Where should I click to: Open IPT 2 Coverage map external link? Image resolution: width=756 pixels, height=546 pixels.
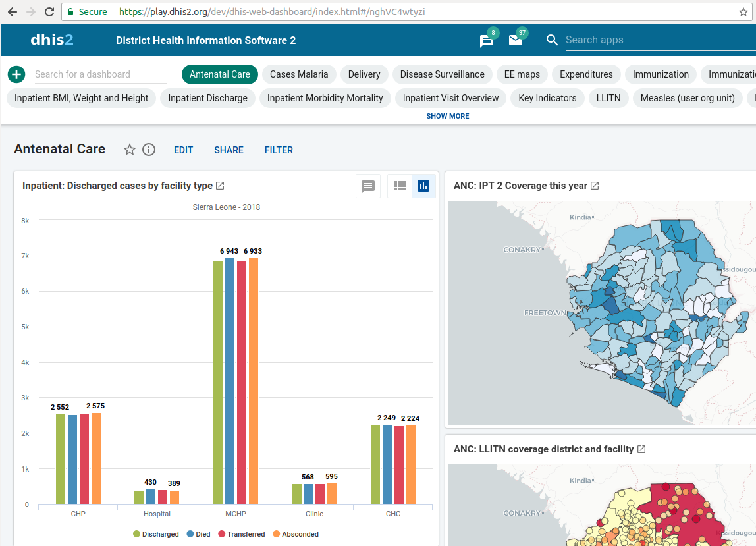coord(595,186)
